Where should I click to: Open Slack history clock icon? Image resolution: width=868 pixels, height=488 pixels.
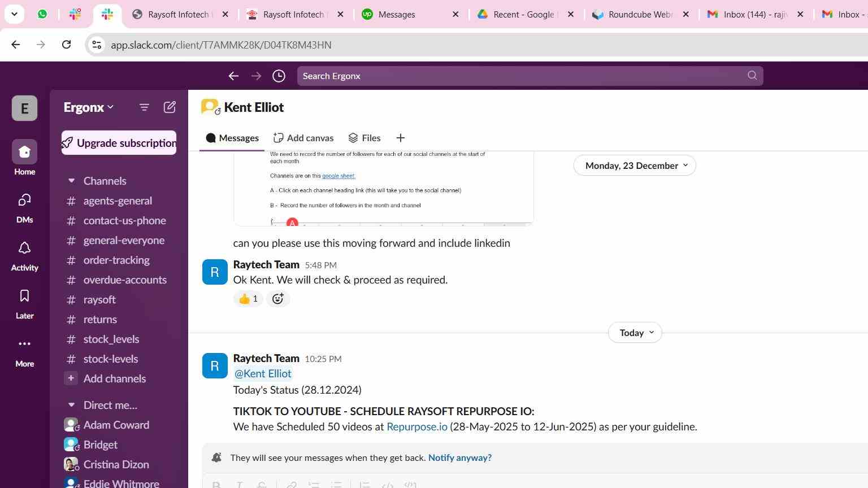click(279, 76)
